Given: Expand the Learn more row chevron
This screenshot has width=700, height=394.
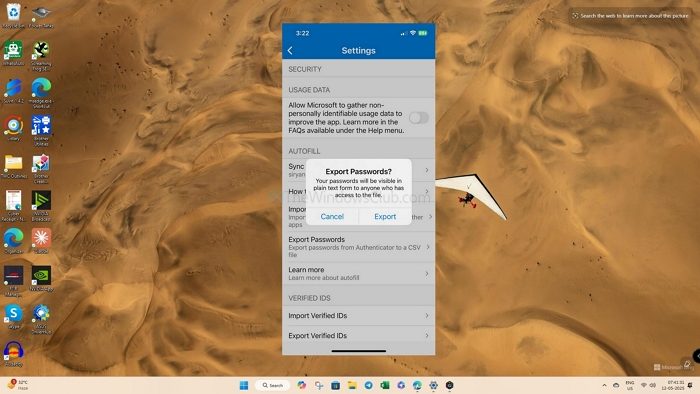Looking at the screenshot, I should point(427,274).
